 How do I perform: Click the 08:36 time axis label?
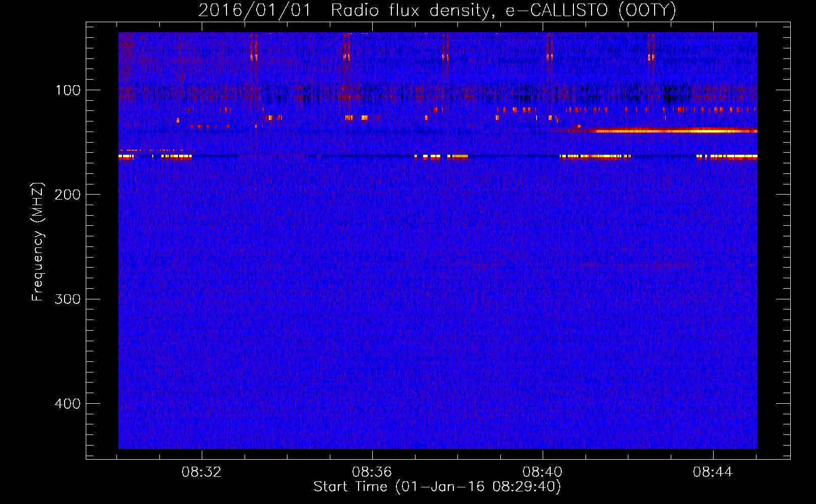[372, 472]
